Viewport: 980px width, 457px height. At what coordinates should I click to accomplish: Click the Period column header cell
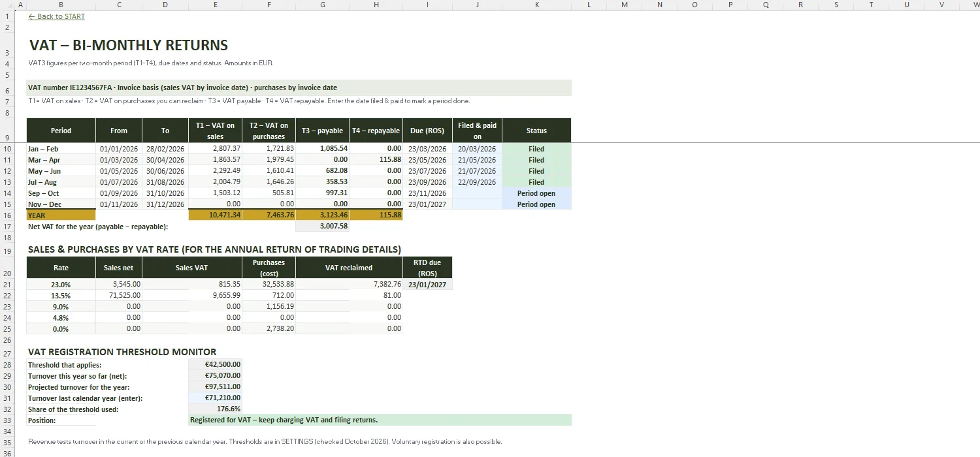(x=61, y=131)
